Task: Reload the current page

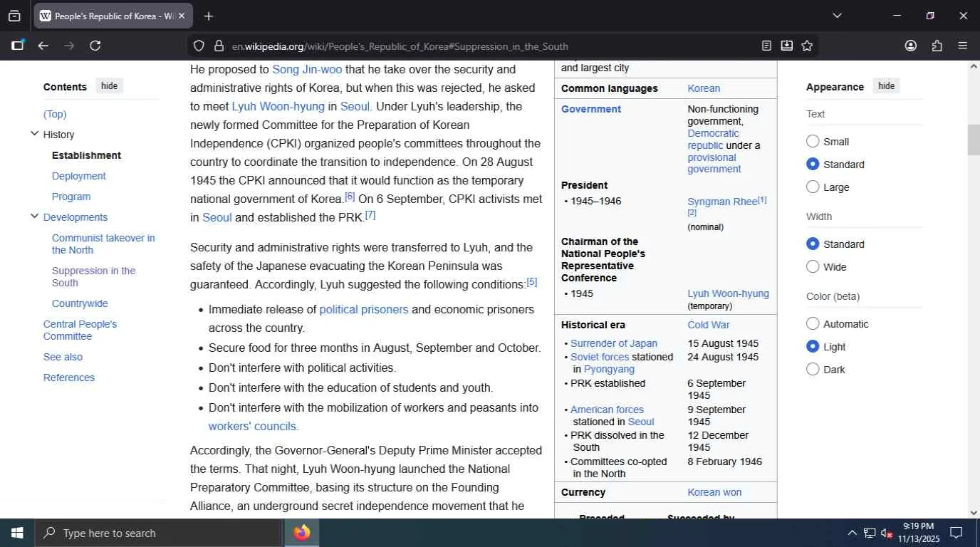Action: tap(95, 46)
